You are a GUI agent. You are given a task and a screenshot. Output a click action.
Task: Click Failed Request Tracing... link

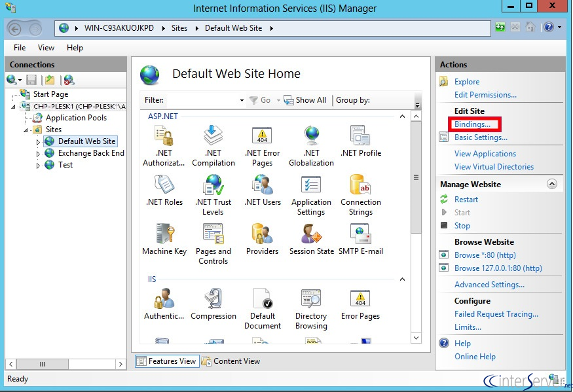496,314
